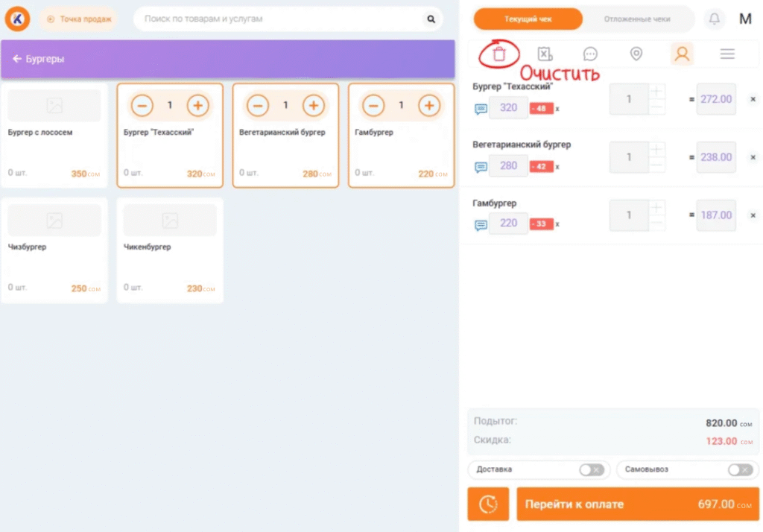Enable the Самовывоз toggle
763x532 pixels.
[x=740, y=469]
